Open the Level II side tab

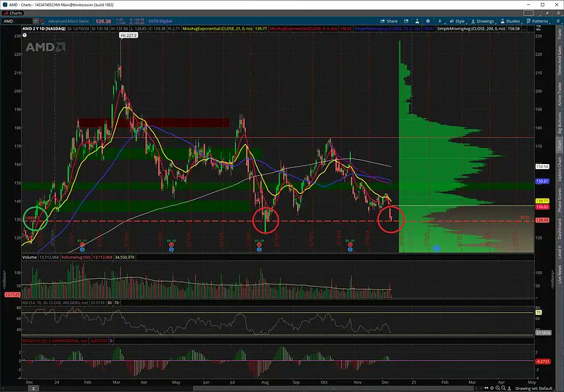click(x=560, y=252)
